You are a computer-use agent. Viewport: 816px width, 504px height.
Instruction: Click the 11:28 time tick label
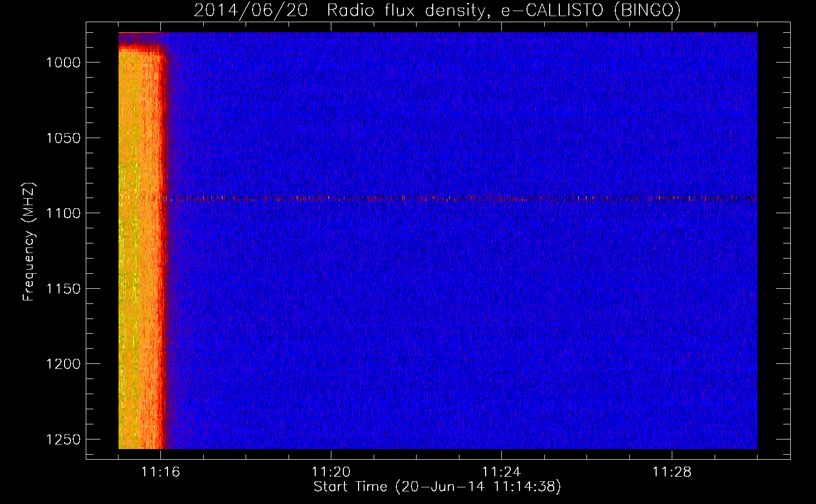(x=672, y=472)
